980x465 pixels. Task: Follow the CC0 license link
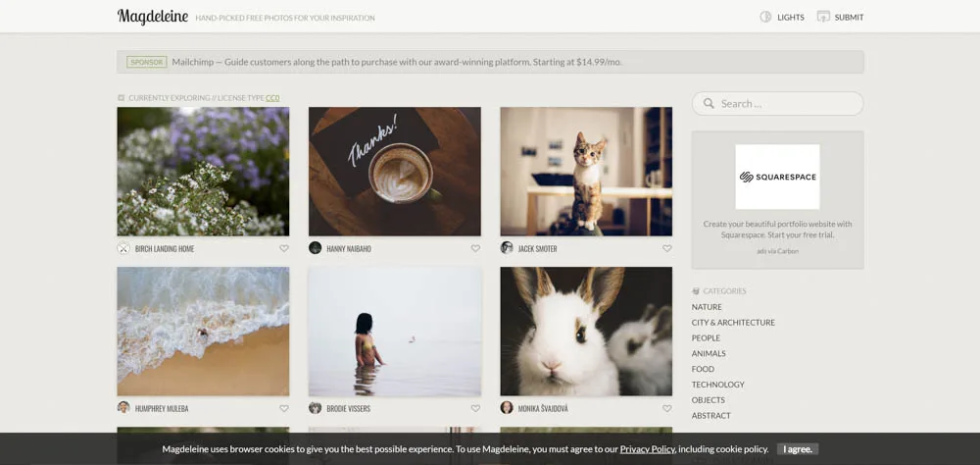pyautogui.click(x=272, y=98)
